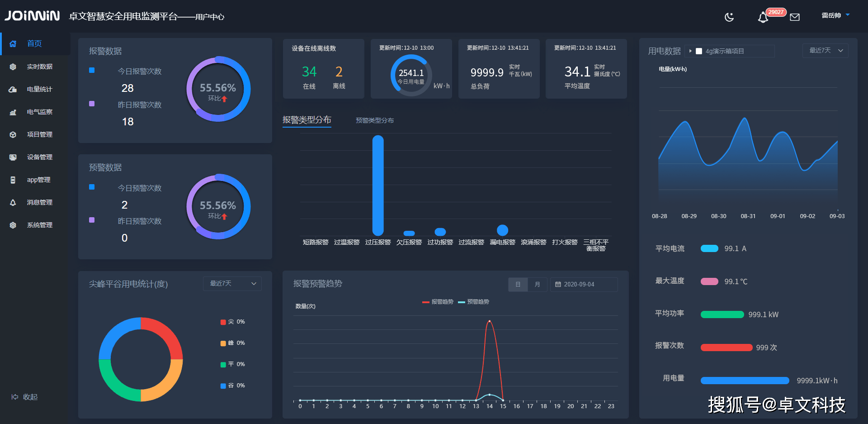
Task: Click the app管理 phone icon
Action: click(x=13, y=180)
